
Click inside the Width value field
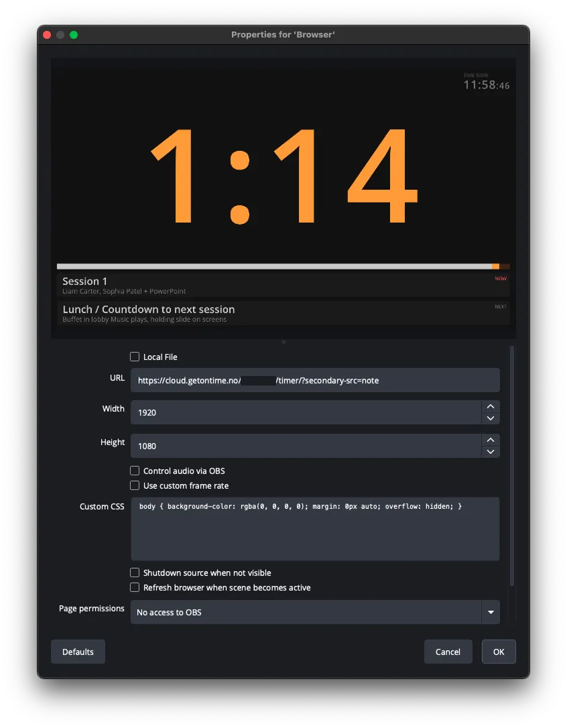point(305,412)
